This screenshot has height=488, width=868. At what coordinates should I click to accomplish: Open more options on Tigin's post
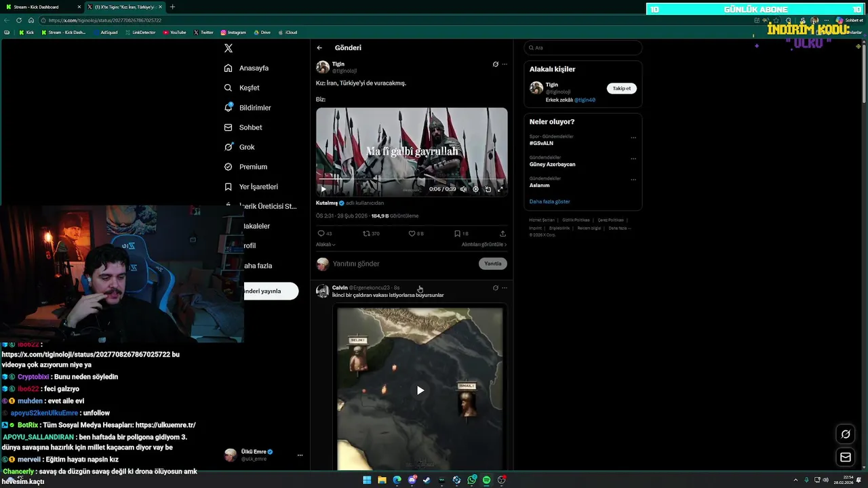505,64
